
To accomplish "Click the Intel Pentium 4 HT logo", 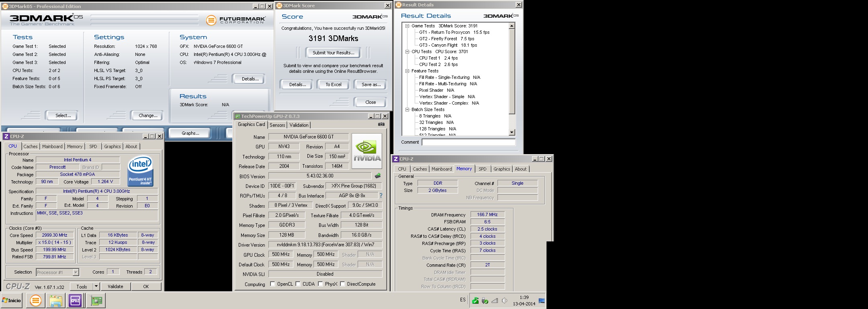I will pos(140,171).
